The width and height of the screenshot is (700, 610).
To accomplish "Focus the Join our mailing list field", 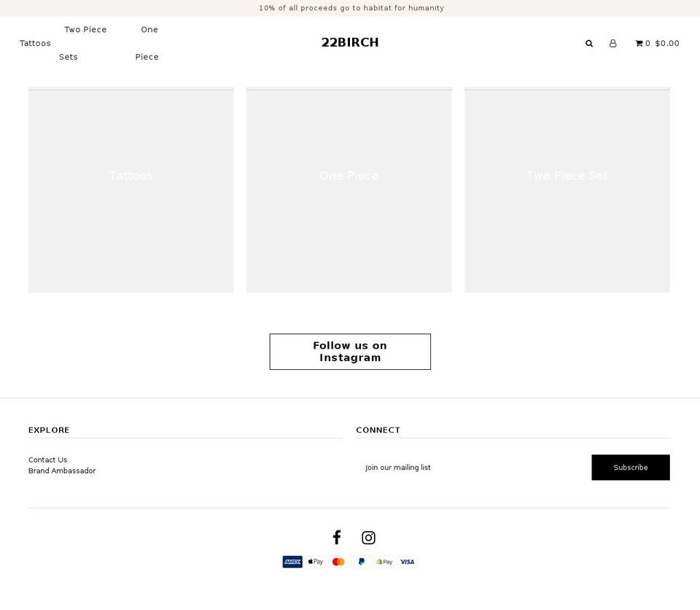I will click(474, 468).
